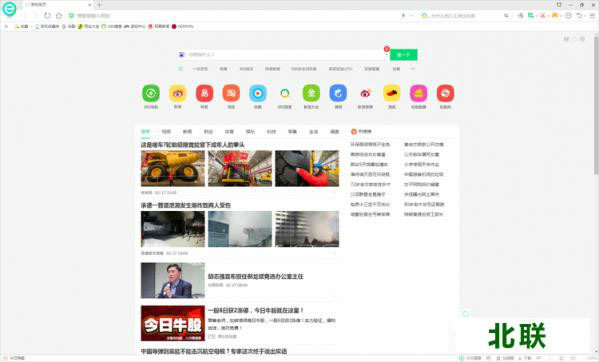Open the hamburger main menu
599x362 pixels.
592,16
